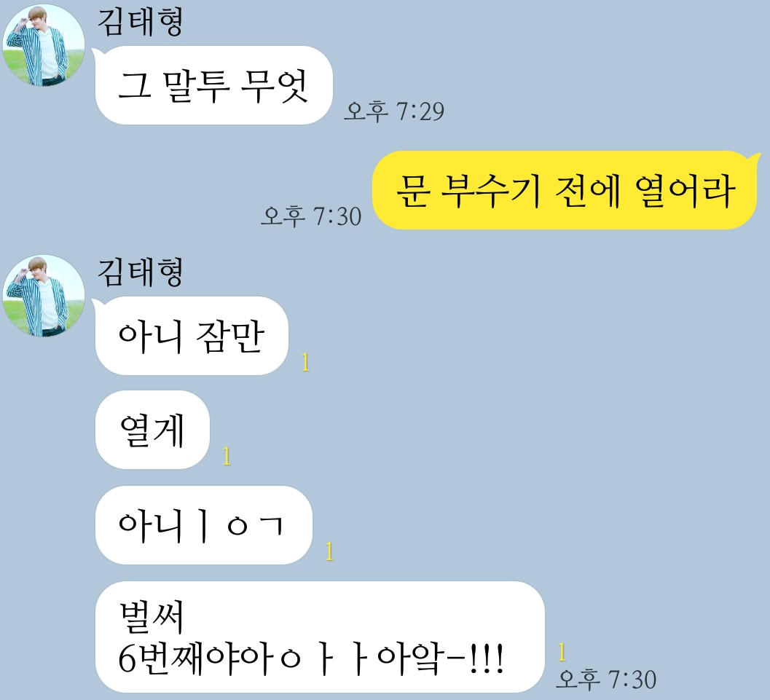770x700 pixels.
Task: Select the 아니 잠만 message bubble
Action: coord(192,336)
